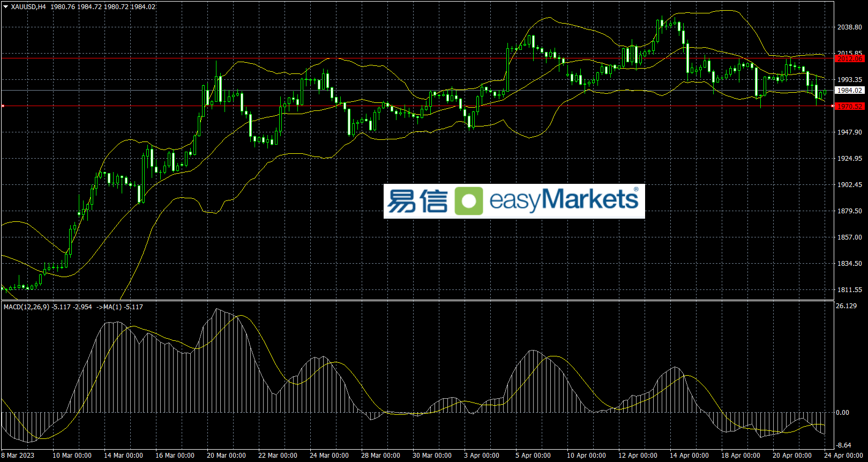Click the 1857.00 price axis label

pyautogui.click(x=850, y=237)
